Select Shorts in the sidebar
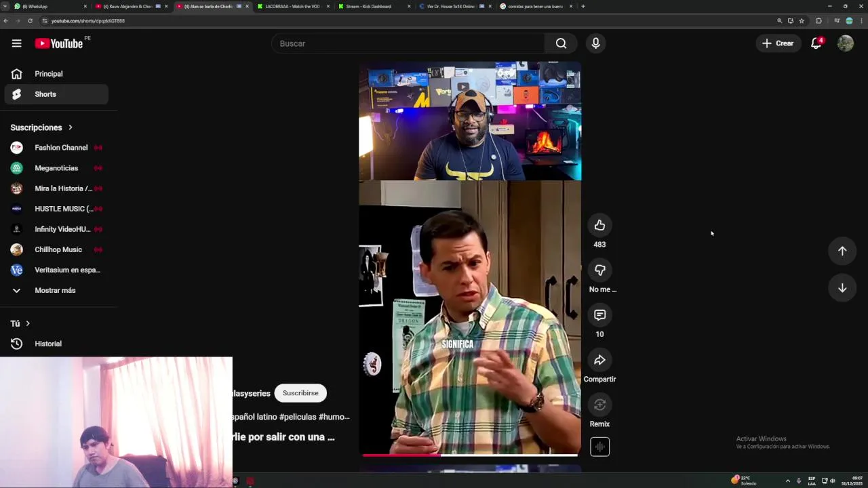The image size is (868, 488). pos(56,94)
